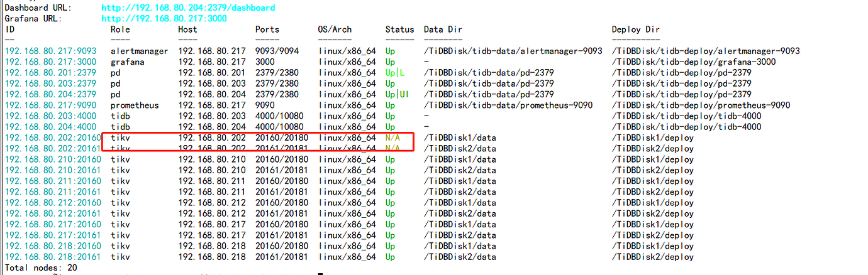Screen dimensions: 868x275
Task: Click deploy dir '/TiDBDisk/tidb-deploy/prometheus-9090'
Action: (701, 105)
